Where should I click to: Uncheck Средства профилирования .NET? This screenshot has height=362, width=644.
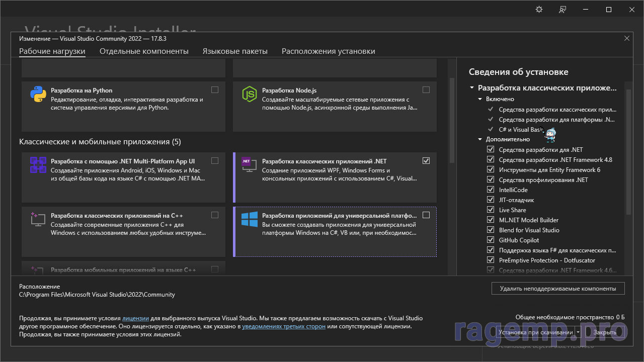pos(491,180)
